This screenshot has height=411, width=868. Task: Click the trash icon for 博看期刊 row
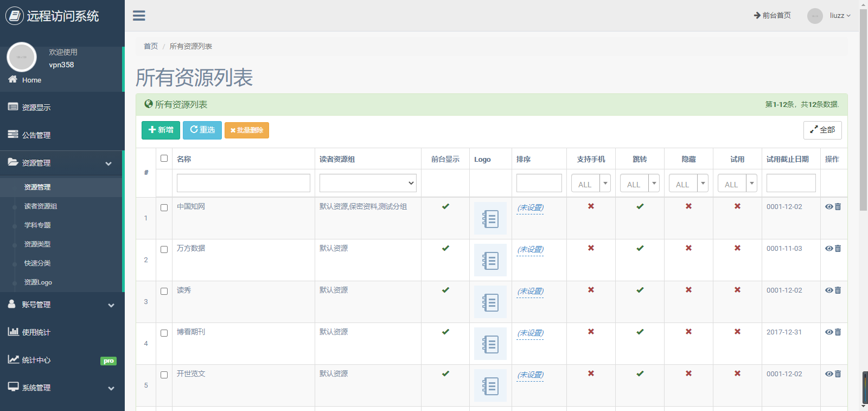tap(838, 332)
